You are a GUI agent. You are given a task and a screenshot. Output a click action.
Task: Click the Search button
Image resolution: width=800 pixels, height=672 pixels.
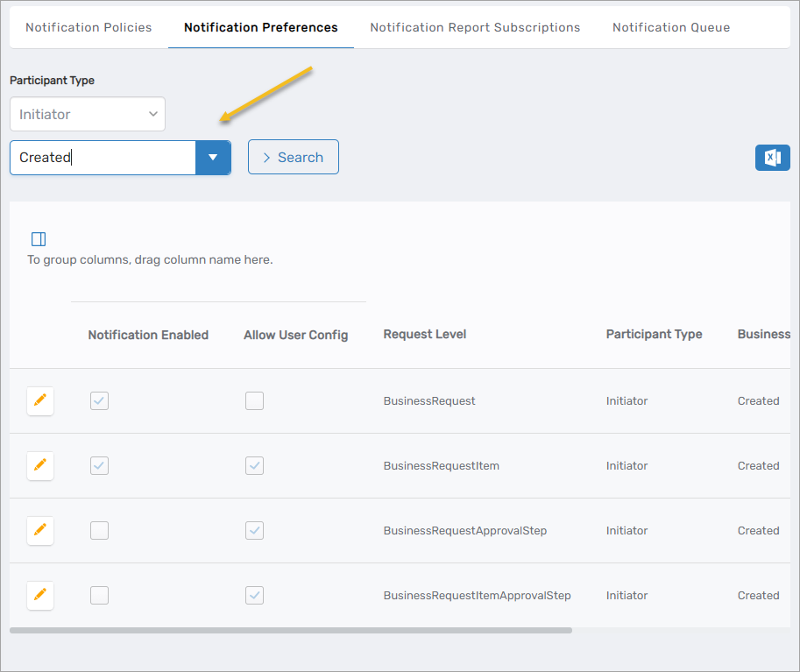[x=293, y=158]
